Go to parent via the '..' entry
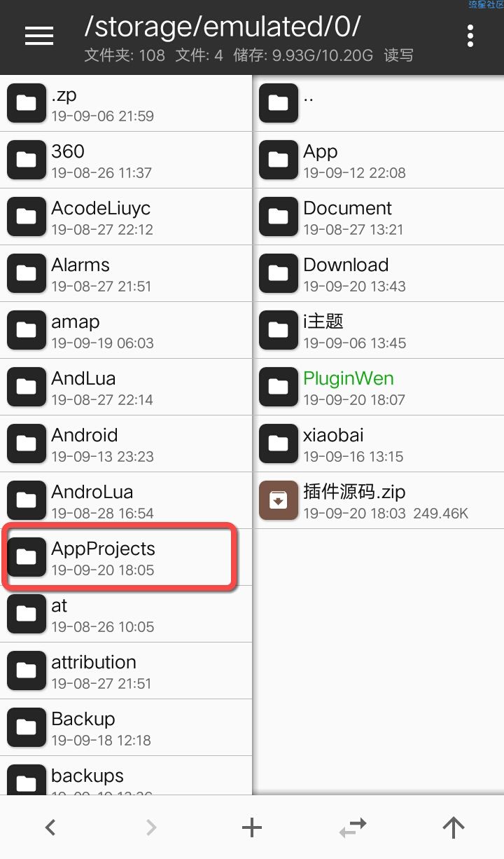The image size is (504, 859). click(x=379, y=103)
